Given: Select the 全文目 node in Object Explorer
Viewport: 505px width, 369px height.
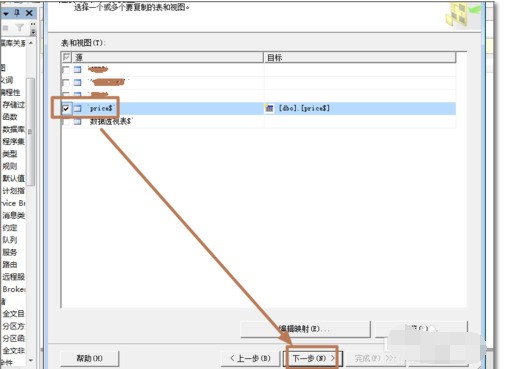Looking at the screenshot, I should tap(13, 314).
